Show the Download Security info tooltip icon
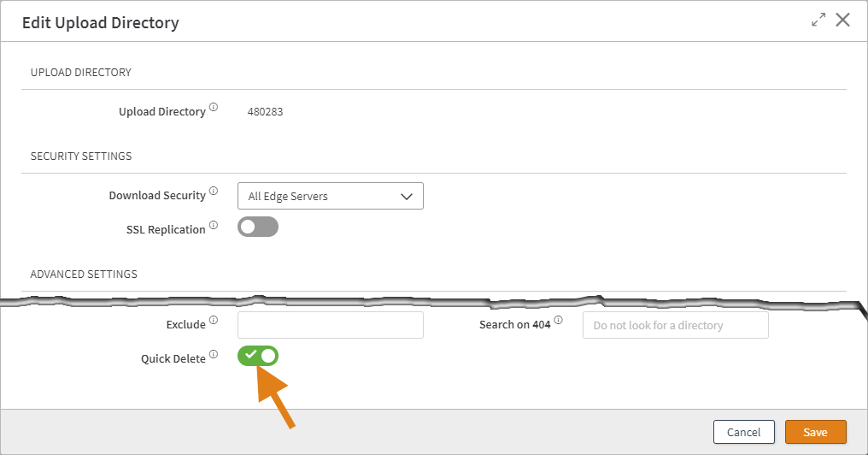868x455 pixels. (x=214, y=192)
